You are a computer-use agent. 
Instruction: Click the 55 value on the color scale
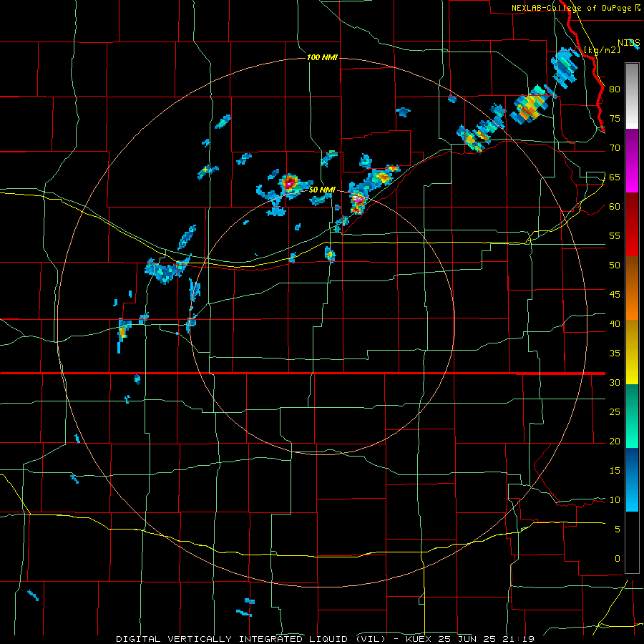615,235
